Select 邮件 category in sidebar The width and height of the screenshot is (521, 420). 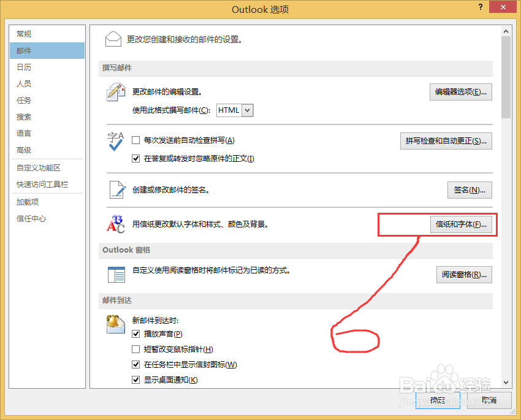[47, 50]
